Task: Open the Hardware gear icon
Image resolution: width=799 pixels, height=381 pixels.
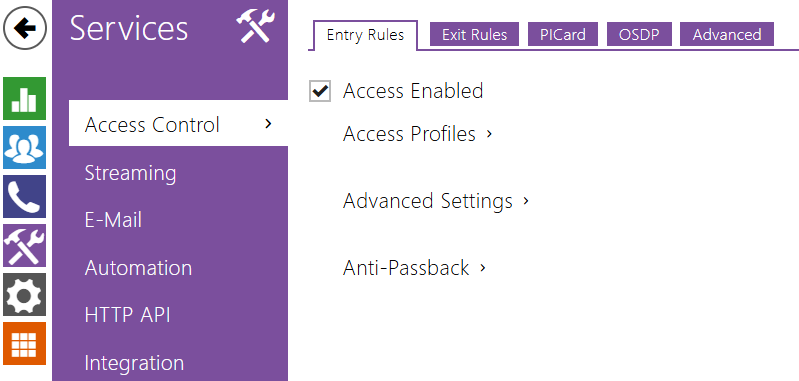Action: (24, 294)
